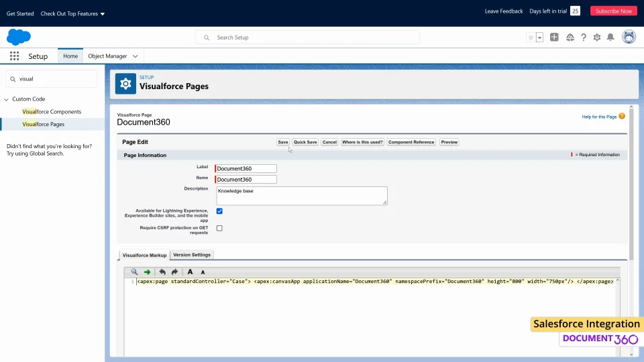644x362 pixels.
Task: Click the Visualforce Pages gear tile icon
Action: 125,84
